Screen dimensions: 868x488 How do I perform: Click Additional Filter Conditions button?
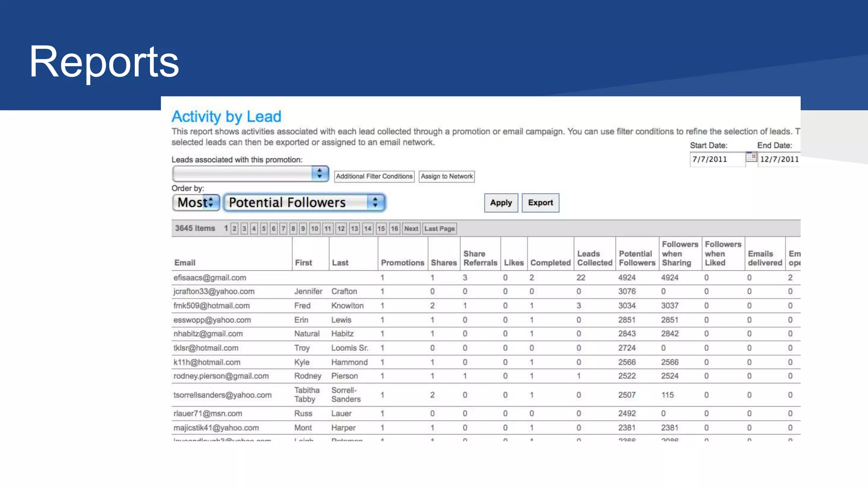click(374, 176)
